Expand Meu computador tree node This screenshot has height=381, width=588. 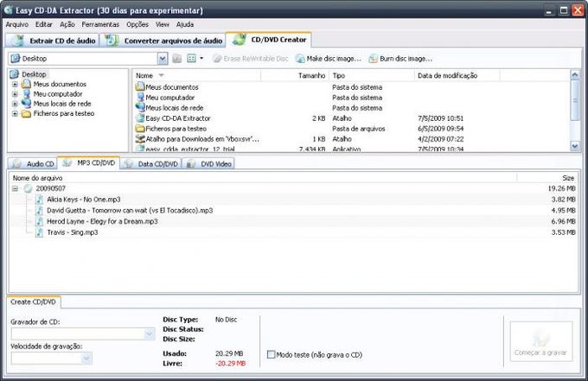(15, 94)
